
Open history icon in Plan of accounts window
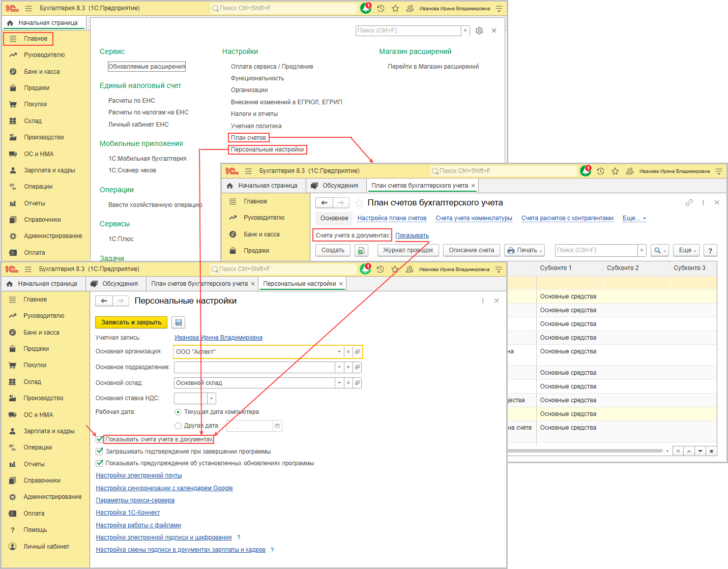[x=600, y=171]
